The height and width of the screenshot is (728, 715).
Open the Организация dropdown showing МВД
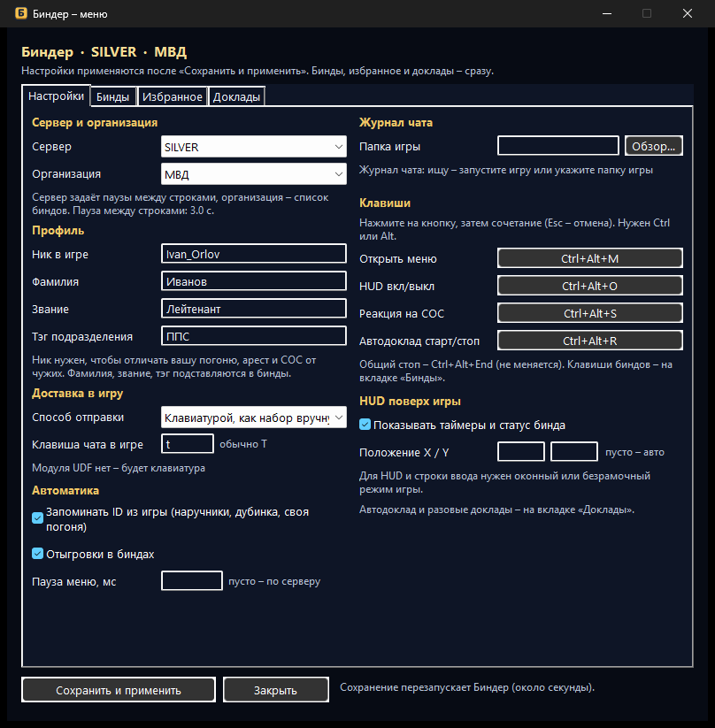(254, 174)
